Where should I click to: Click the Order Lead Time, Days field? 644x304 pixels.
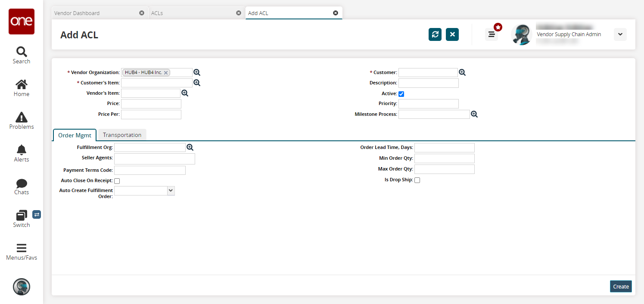(x=444, y=148)
